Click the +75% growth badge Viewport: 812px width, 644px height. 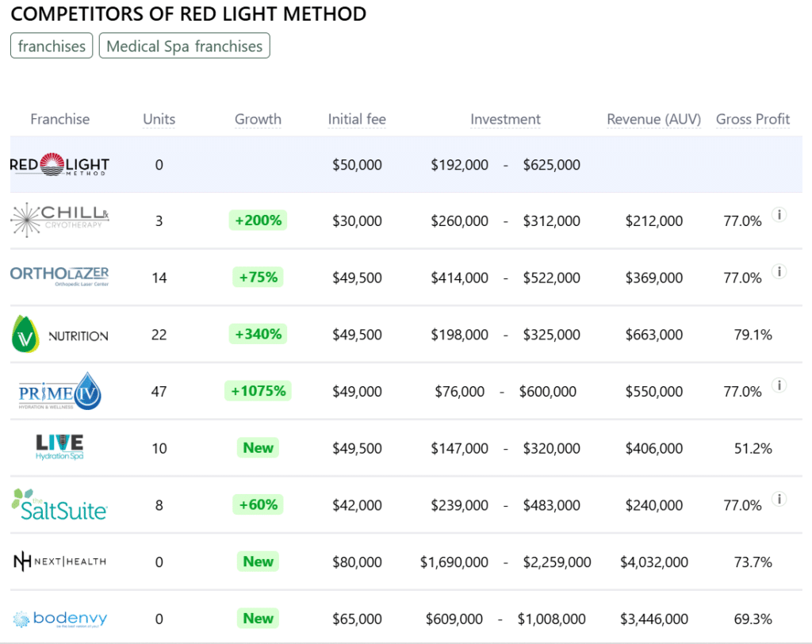[x=258, y=277]
